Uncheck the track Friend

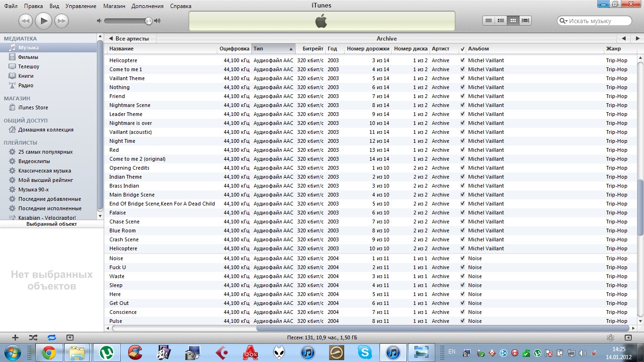click(x=462, y=96)
